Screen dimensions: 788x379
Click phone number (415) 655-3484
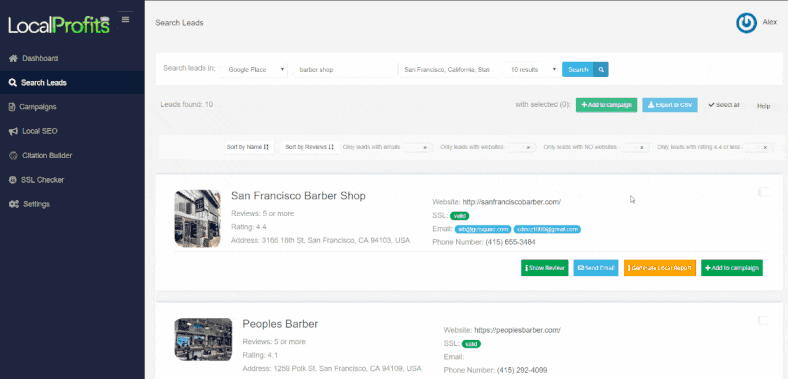(x=510, y=242)
